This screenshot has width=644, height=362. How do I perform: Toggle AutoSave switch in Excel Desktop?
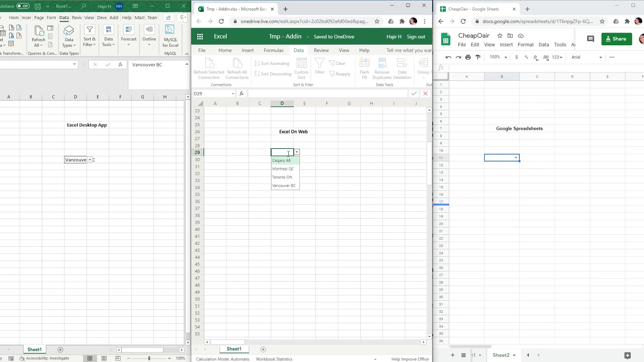(x=23, y=6)
